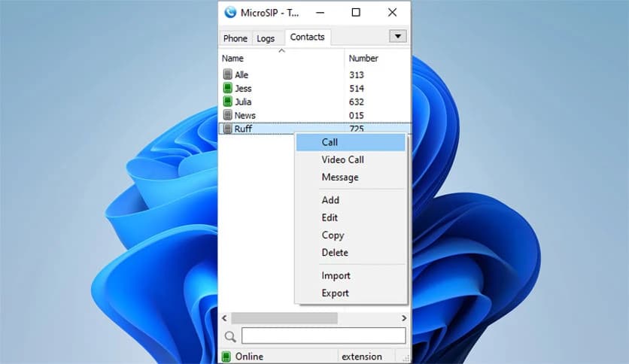Select the News contact name

[245, 116]
